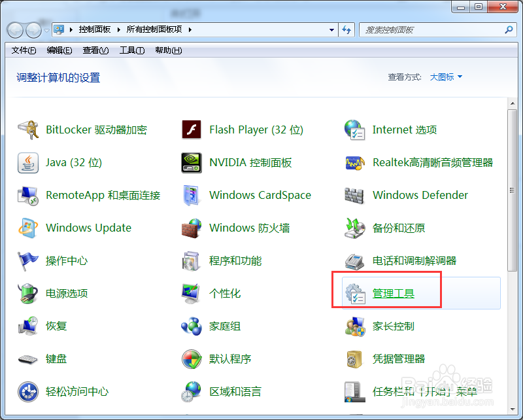Open the 电源选项 battery icon
The width and height of the screenshot is (523, 420).
[28, 294]
